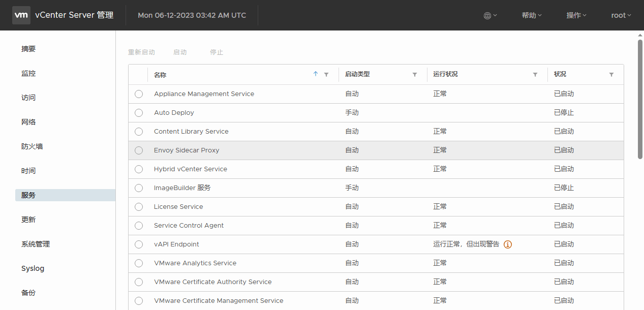
Task: Select the Hybrid vCenter Service radio button
Action: 139,169
